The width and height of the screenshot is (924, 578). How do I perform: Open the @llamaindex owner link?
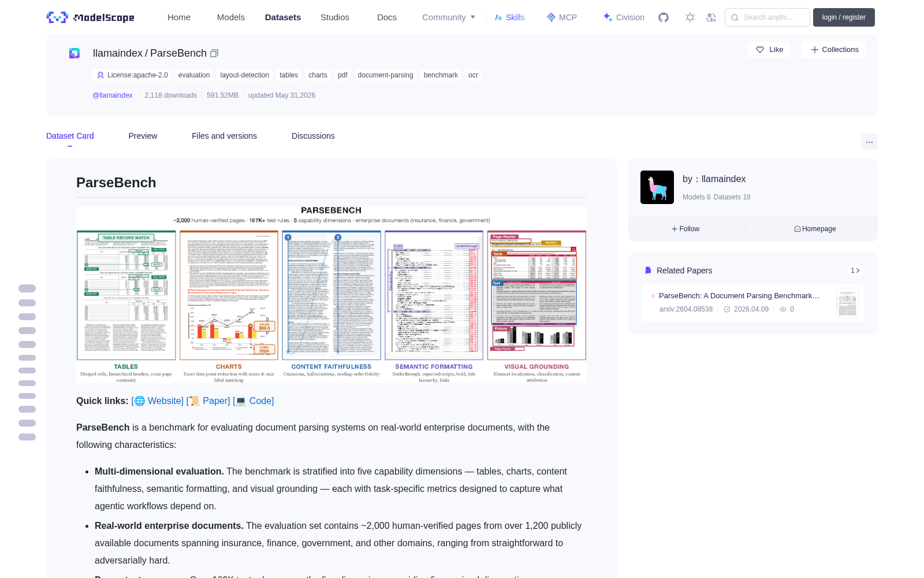[113, 95]
